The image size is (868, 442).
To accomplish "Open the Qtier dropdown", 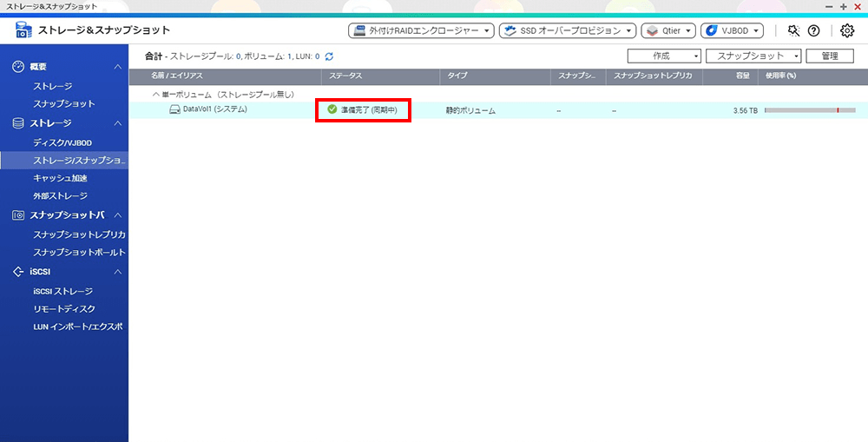I will (668, 30).
